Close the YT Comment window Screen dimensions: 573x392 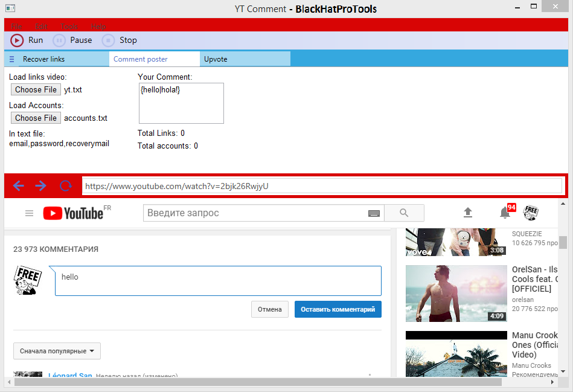click(x=555, y=6)
